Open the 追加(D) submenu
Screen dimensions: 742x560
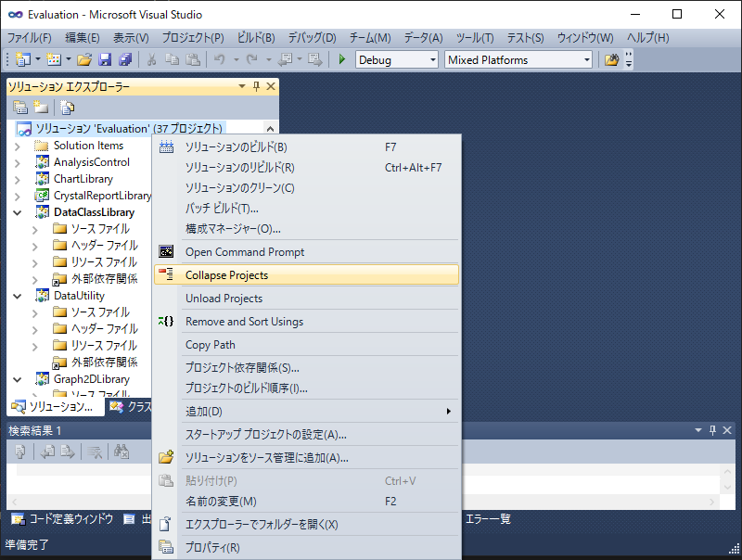[x=306, y=412]
